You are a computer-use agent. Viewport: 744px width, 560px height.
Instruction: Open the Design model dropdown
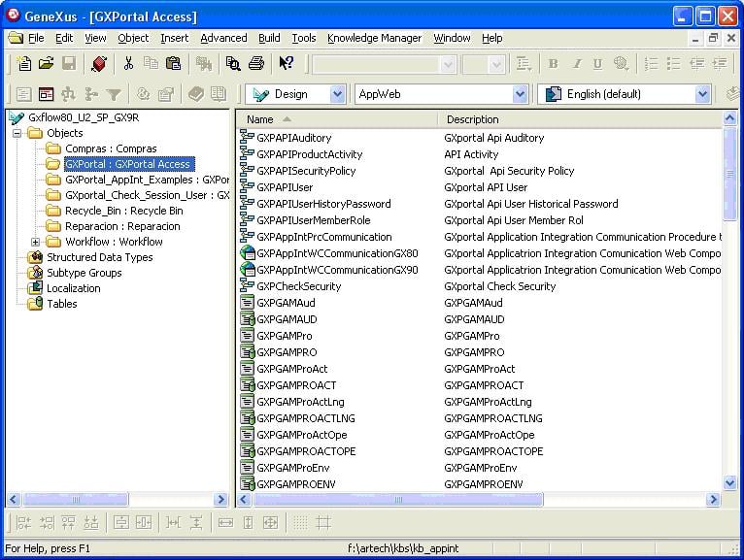pyautogui.click(x=337, y=94)
